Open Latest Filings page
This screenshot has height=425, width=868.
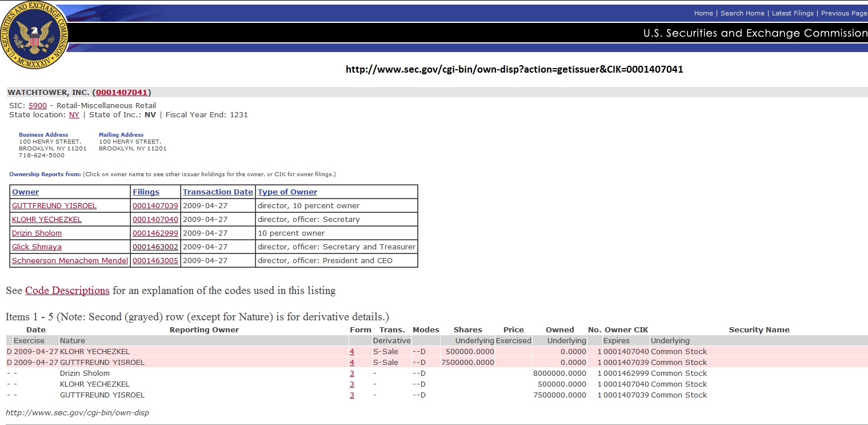[x=794, y=13]
